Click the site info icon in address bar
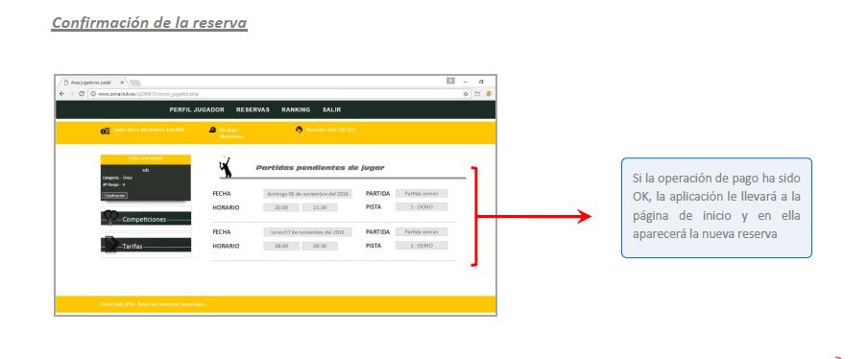 tap(92, 94)
